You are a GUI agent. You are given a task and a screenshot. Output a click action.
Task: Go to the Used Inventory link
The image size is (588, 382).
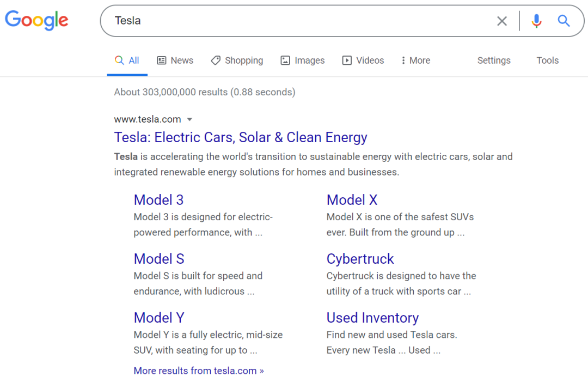pos(372,318)
